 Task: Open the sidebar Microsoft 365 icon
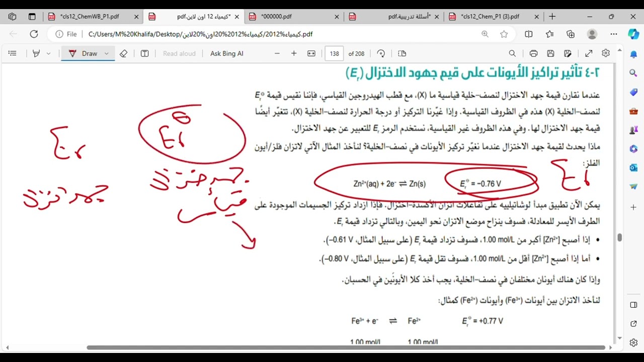633,149
